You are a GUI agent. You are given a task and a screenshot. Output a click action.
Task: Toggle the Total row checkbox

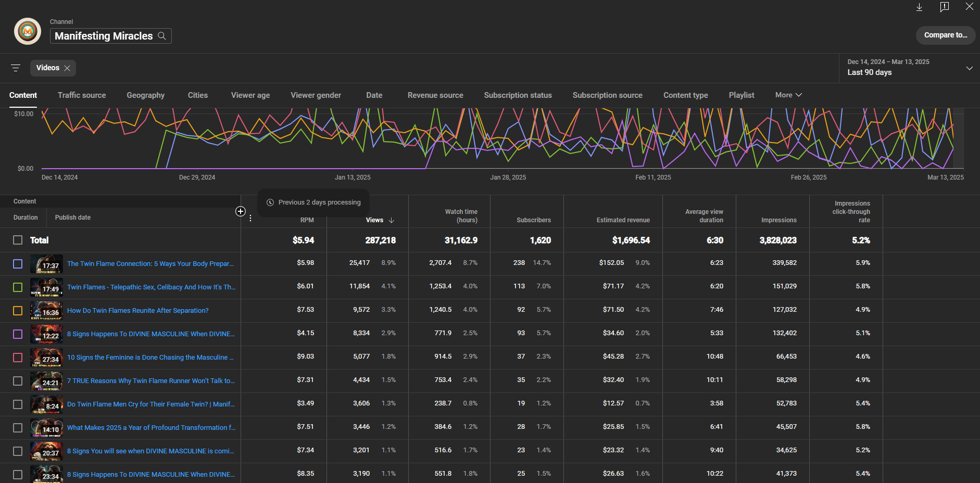pos(18,240)
